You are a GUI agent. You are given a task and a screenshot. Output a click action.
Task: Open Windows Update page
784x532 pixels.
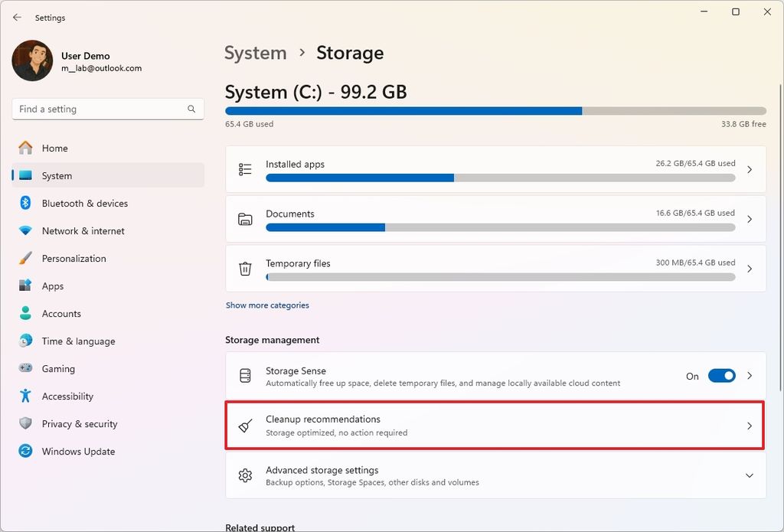[108, 451]
